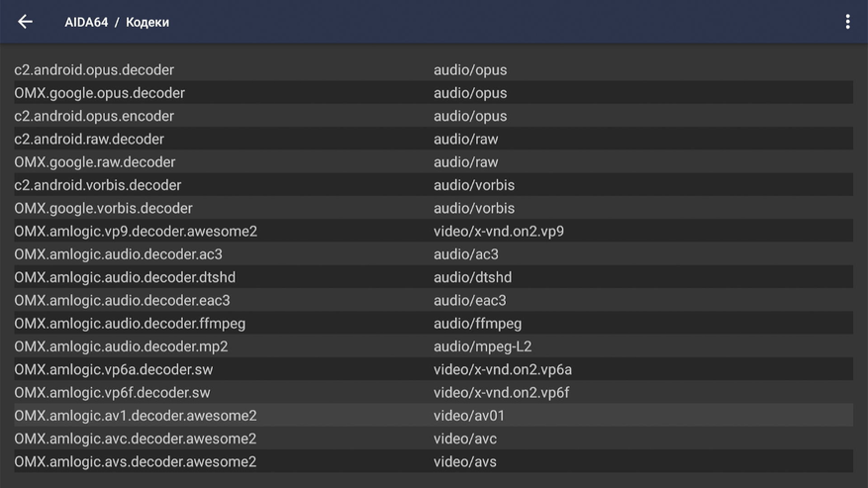Tap the c2.android.opus.encoder row
The height and width of the screenshot is (488, 868).
coord(94,116)
